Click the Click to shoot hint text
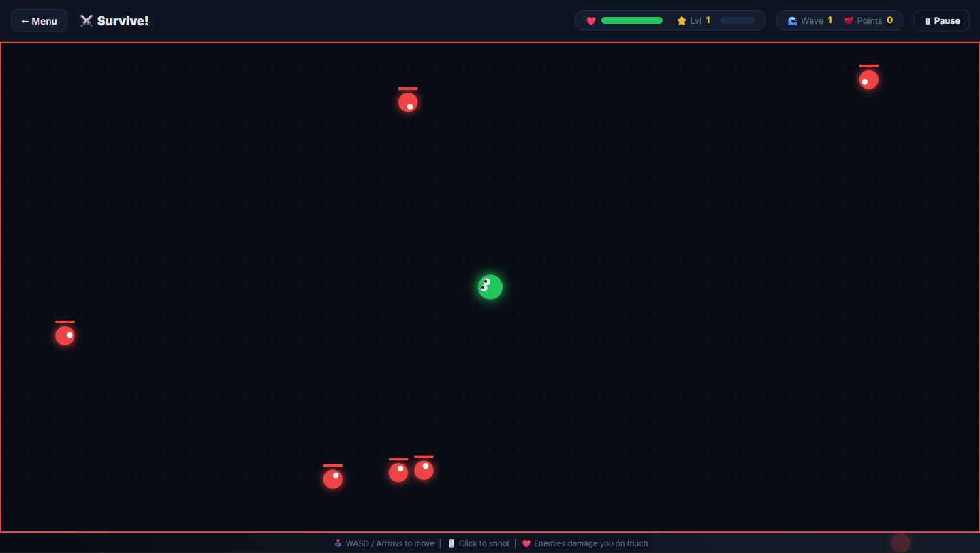The image size is (980, 553). (484, 543)
